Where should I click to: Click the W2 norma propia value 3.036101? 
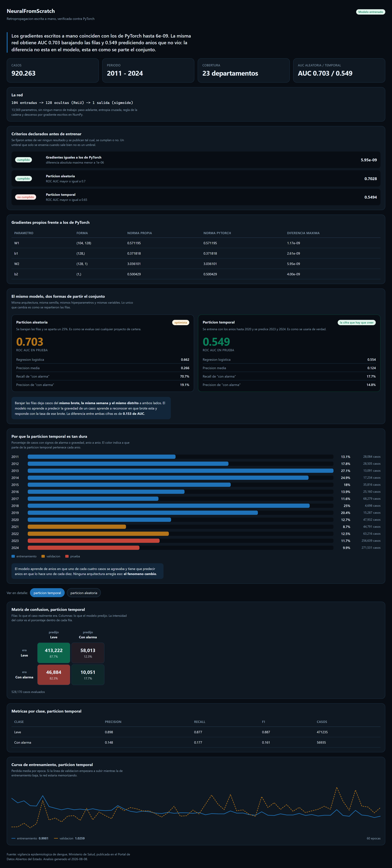134,264
